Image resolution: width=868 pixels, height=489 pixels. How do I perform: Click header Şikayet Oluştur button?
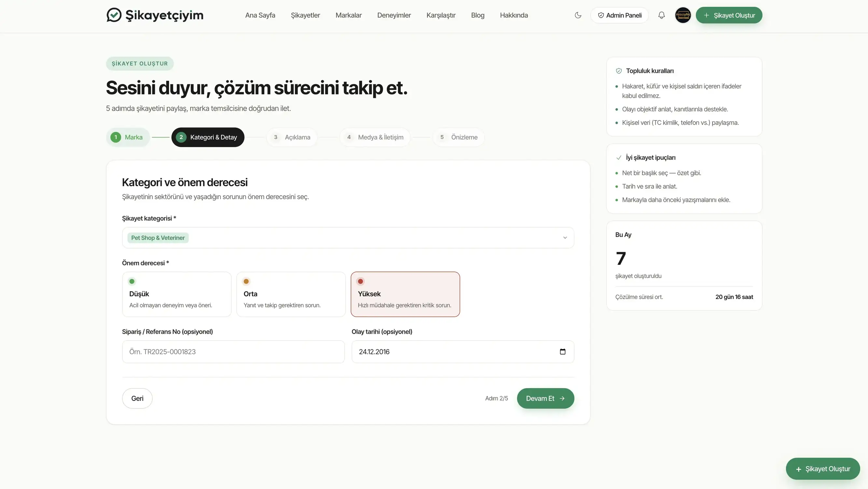729,15
